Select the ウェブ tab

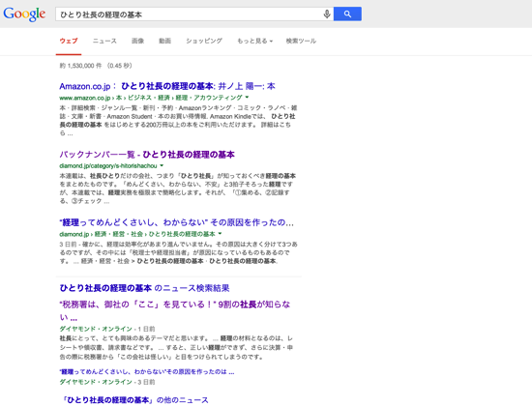(69, 41)
